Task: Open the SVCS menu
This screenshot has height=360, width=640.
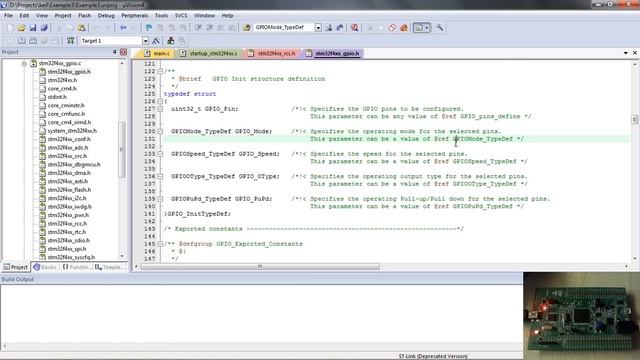Action: point(181,16)
